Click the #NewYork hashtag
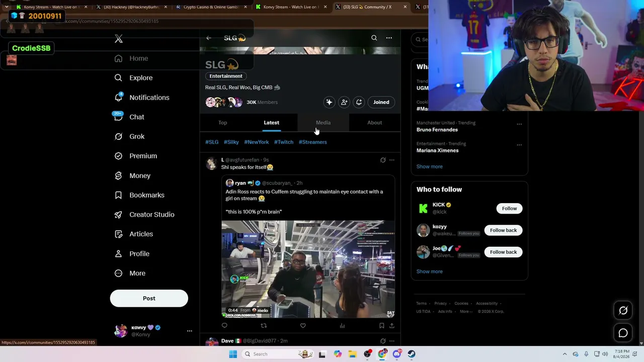The image size is (644, 362). coord(257,142)
